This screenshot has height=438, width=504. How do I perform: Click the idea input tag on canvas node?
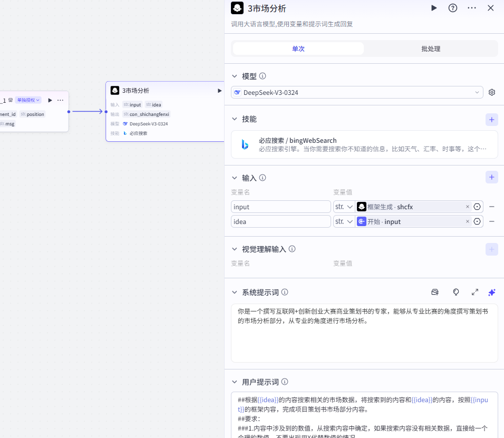click(153, 104)
